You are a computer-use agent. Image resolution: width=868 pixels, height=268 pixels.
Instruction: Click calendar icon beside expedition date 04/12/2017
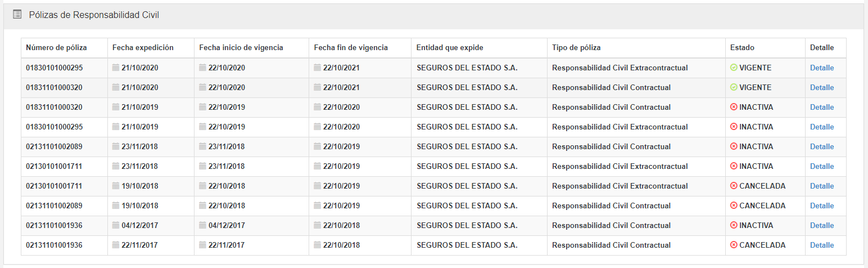(x=116, y=226)
